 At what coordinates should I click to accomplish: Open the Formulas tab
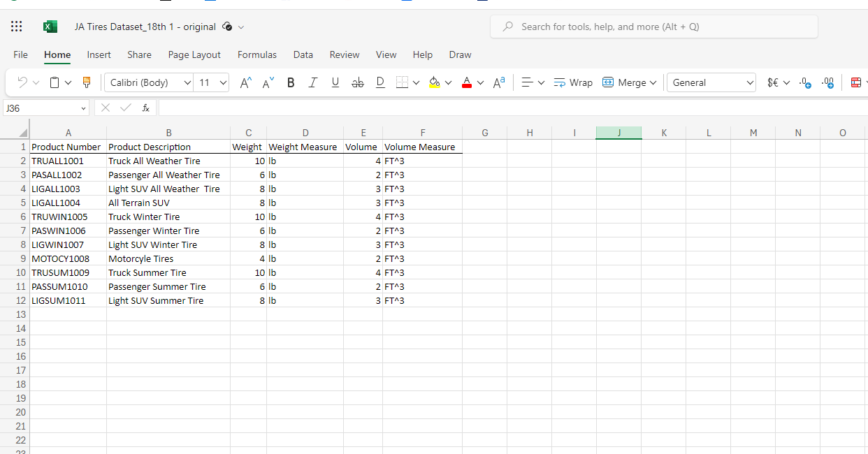(257, 54)
